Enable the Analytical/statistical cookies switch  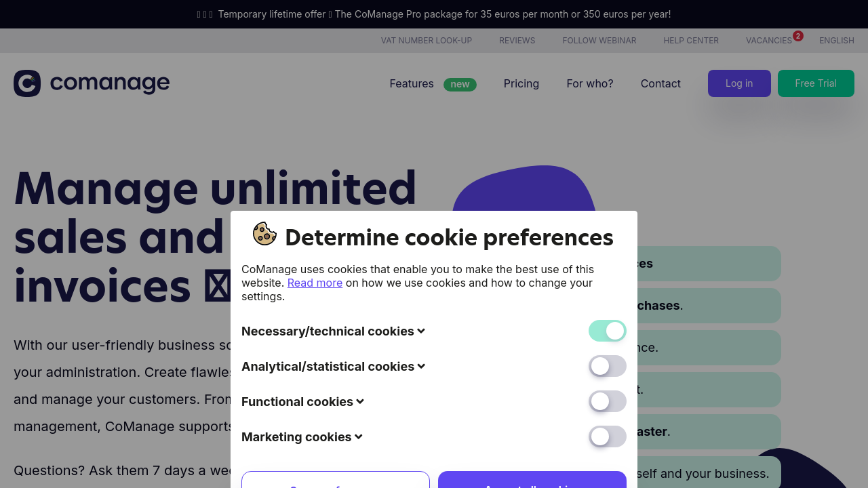click(607, 366)
